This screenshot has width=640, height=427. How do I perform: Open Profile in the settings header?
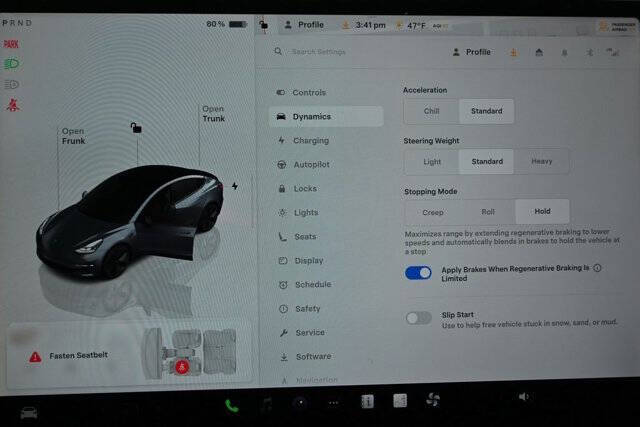[472, 52]
